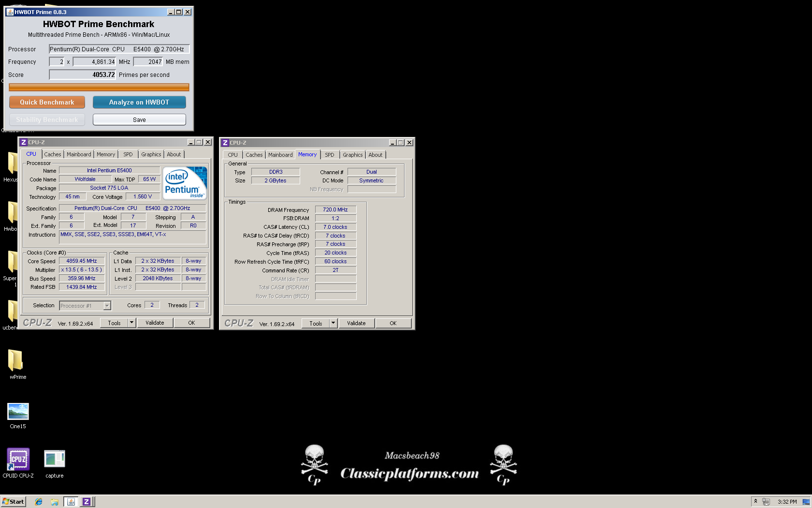This screenshot has width=812, height=508.
Task: Click OK in right CPU-Z window
Action: point(393,323)
